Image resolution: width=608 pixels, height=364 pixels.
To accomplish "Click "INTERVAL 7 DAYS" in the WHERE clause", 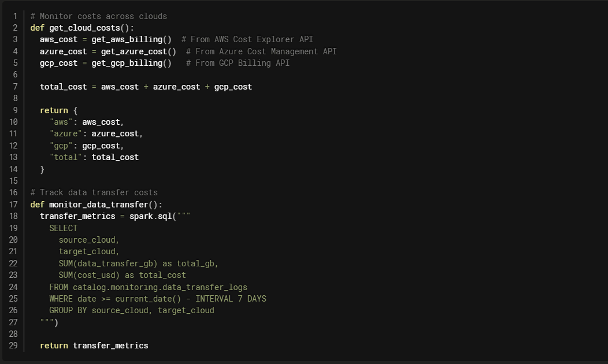I will pyautogui.click(x=231, y=299).
